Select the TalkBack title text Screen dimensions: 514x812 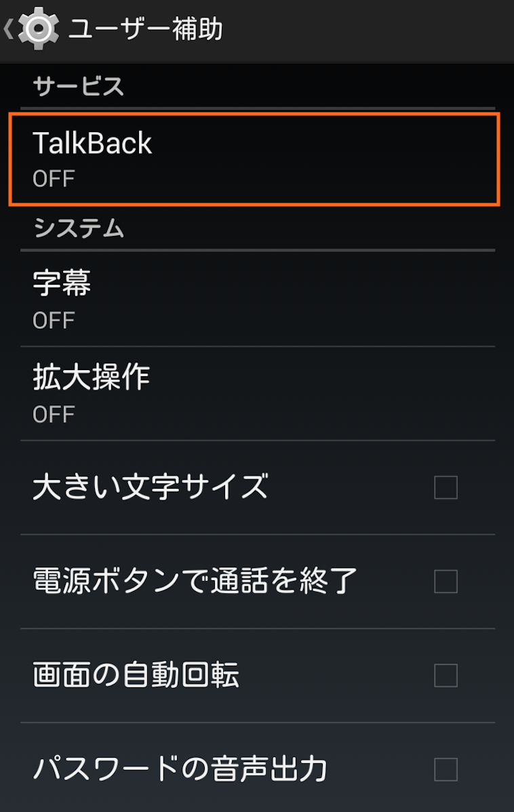(x=92, y=143)
